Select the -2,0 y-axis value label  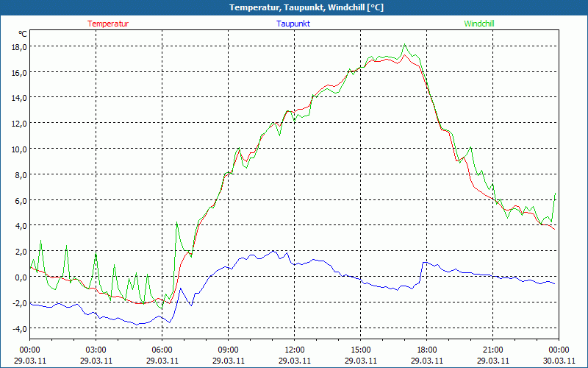click(x=18, y=302)
